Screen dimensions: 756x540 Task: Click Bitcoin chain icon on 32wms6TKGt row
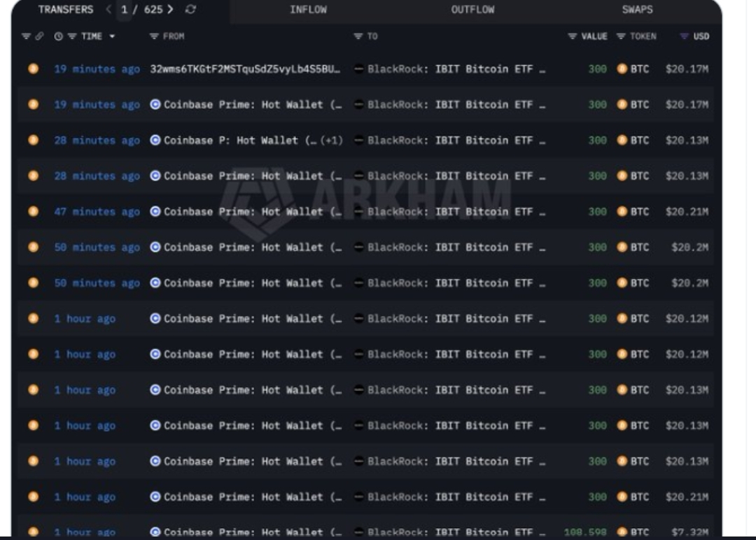coord(34,69)
